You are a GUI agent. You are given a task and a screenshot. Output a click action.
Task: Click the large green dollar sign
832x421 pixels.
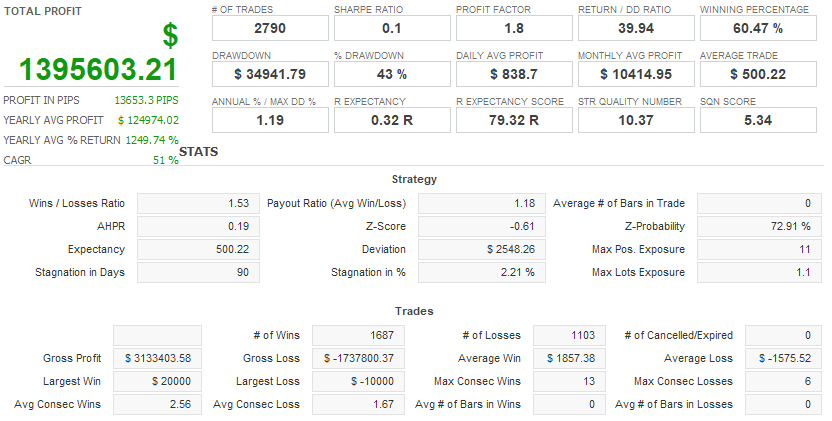pyautogui.click(x=170, y=35)
